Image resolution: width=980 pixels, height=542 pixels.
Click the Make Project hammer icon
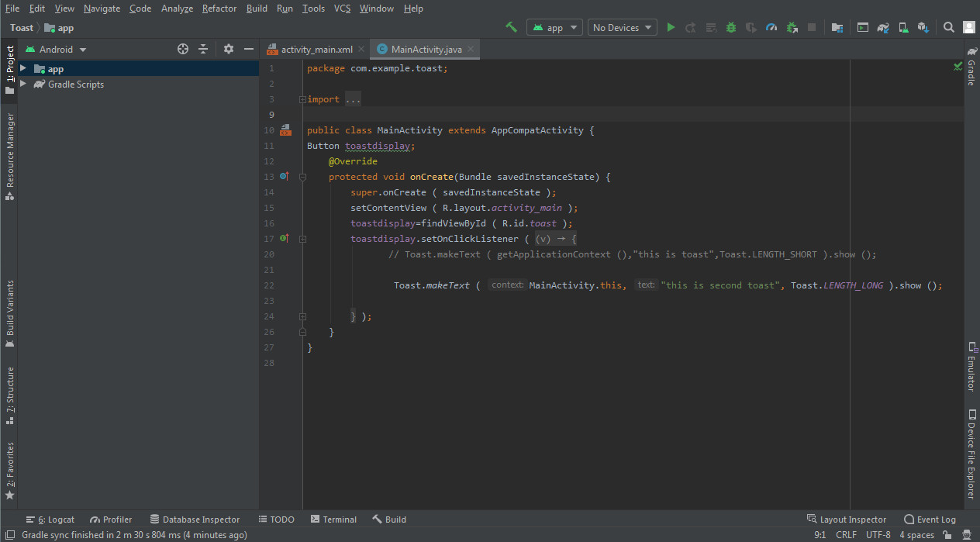[x=511, y=27]
